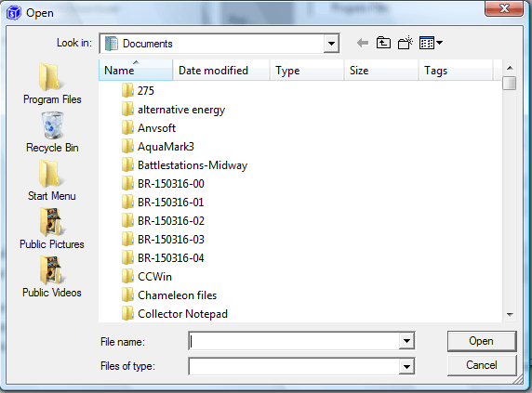Open Program Files shortcut in places bar
Viewport: 532px width, 393px height.
click(x=52, y=84)
